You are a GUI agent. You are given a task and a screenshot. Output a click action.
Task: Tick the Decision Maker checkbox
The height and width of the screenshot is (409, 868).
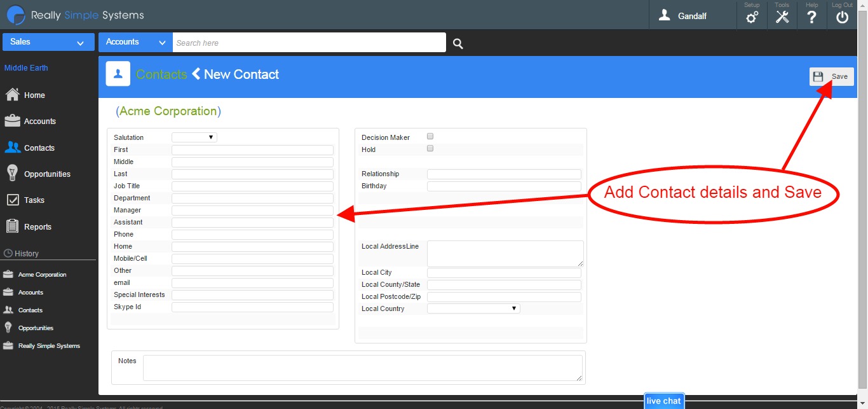(x=430, y=136)
